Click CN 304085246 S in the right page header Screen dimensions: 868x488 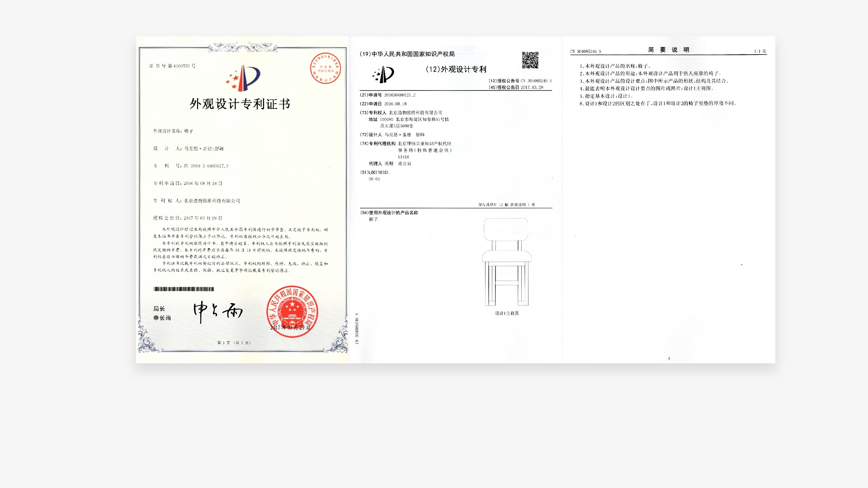pyautogui.click(x=586, y=52)
